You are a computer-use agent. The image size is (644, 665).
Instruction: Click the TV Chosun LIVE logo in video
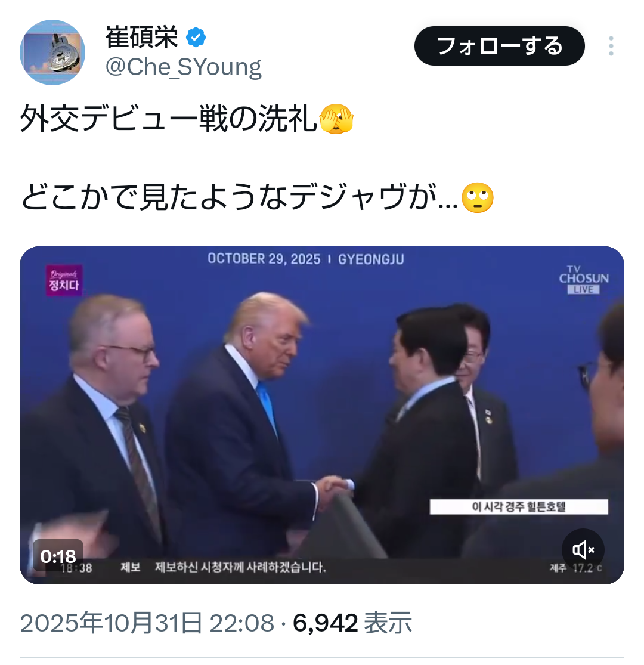point(584,280)
